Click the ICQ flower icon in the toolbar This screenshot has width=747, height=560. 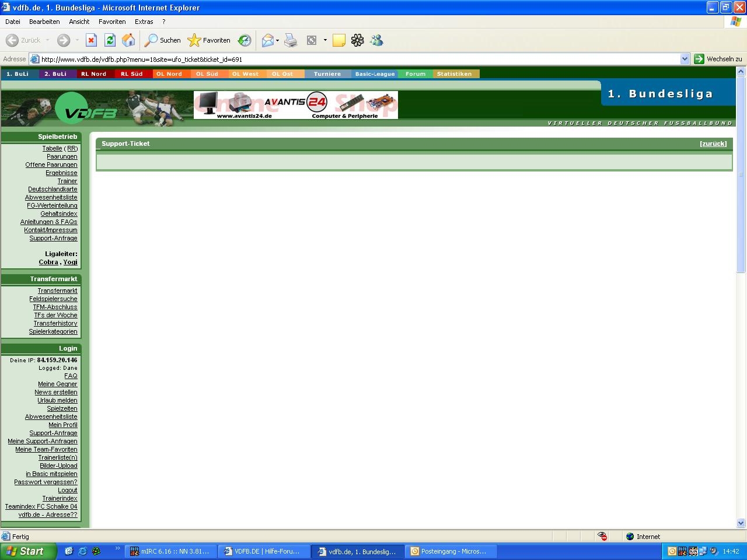tap(357, 40)
